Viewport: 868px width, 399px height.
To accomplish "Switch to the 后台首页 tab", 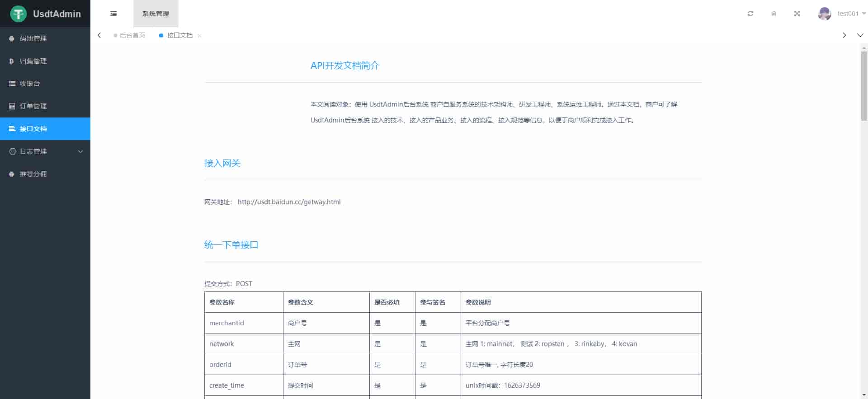I will 132,35.
